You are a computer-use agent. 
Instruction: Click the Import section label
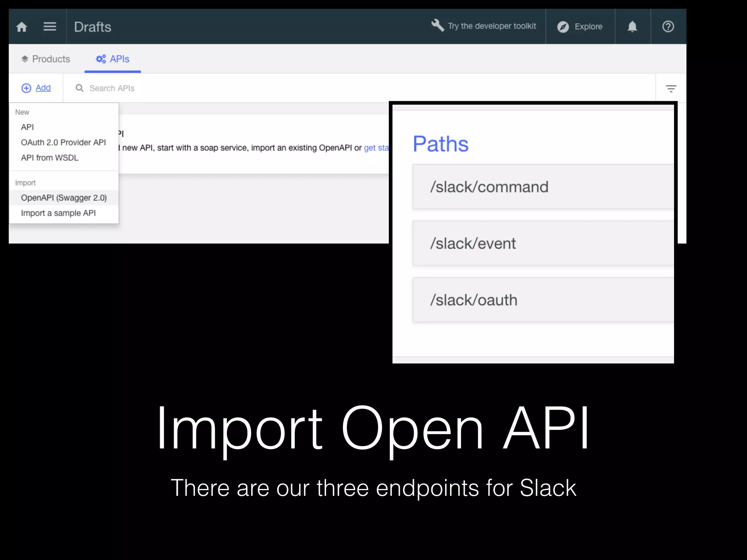pos(26,183)
